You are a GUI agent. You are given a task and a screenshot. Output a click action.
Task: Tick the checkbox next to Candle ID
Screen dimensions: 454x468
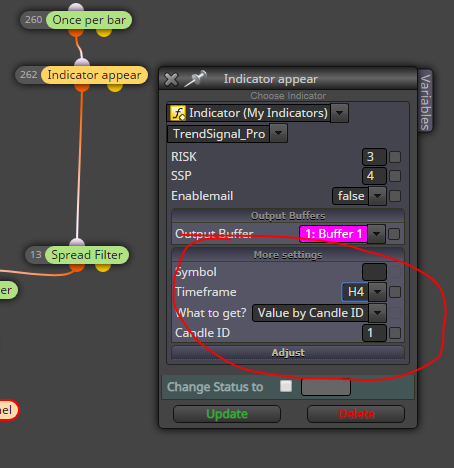click(x=395, y=333)
